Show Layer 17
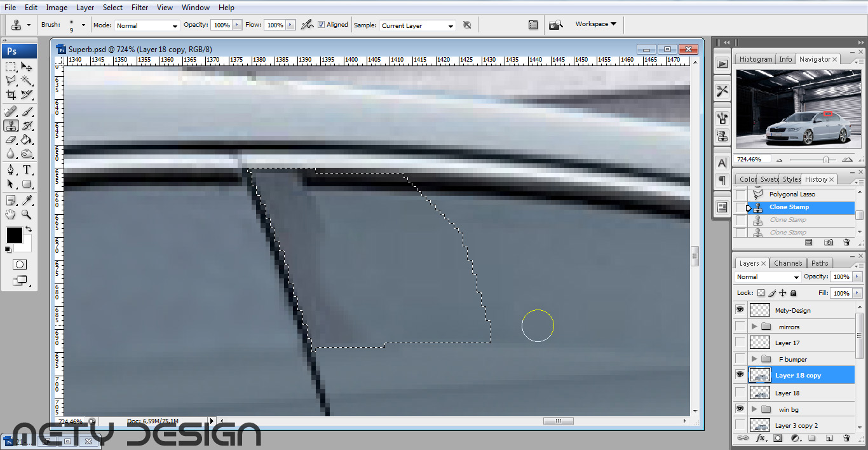Screen dimensions: 868x450 pyautogui.click(x=740, y=342)
